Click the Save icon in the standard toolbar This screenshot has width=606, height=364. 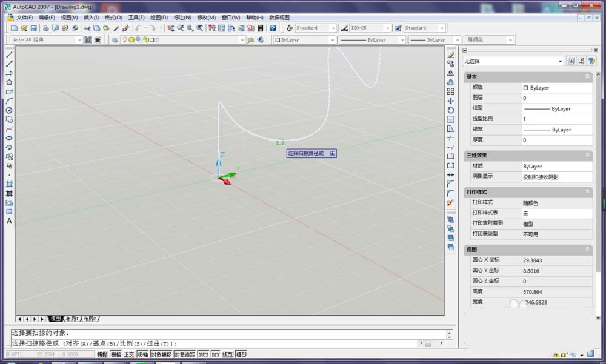tap(34, 28)
